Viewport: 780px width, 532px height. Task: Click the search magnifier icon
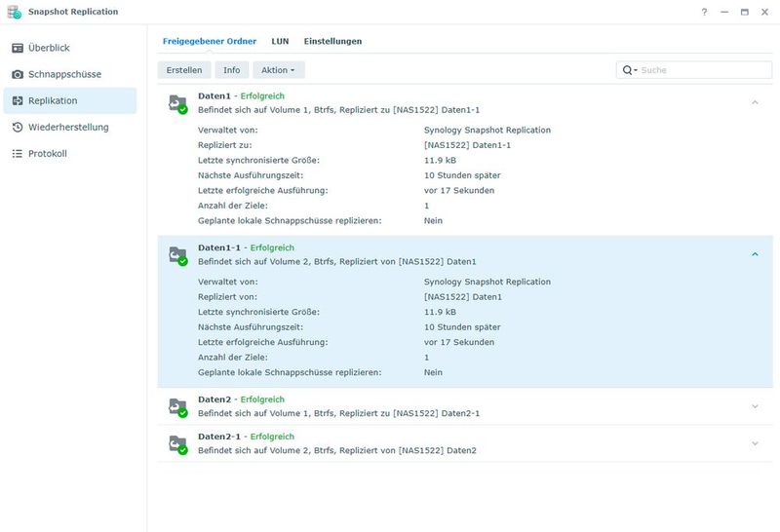[x=628, y=70]
